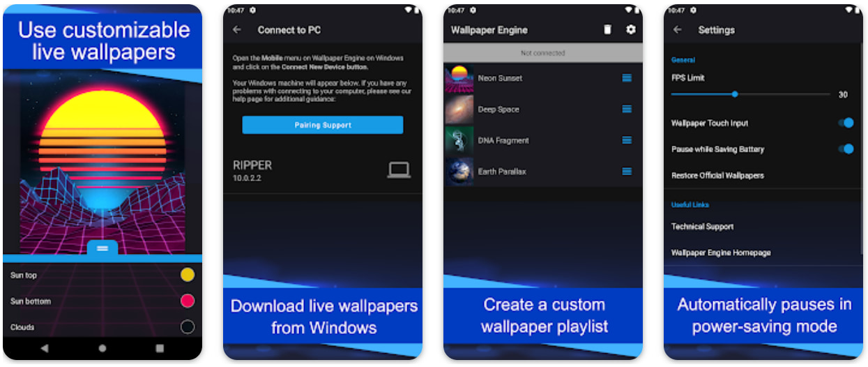
Task: Tap Android recents square button
Action: point(160,347)
